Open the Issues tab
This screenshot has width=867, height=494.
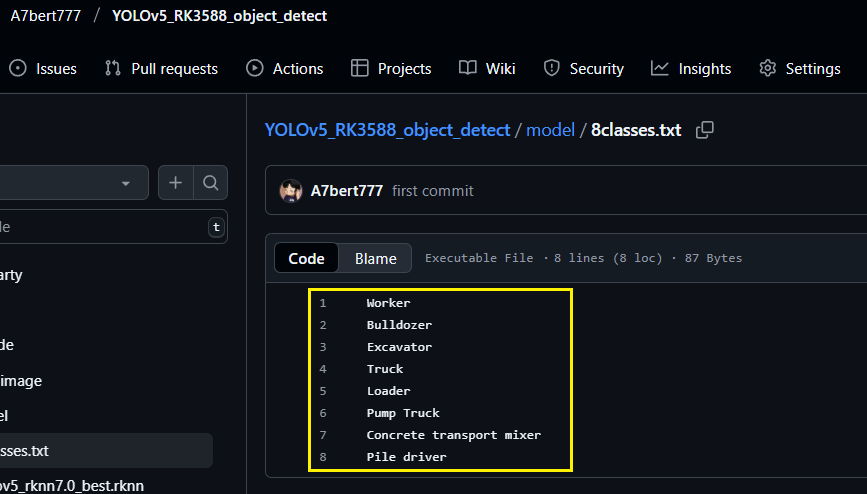tap(43, 69)
